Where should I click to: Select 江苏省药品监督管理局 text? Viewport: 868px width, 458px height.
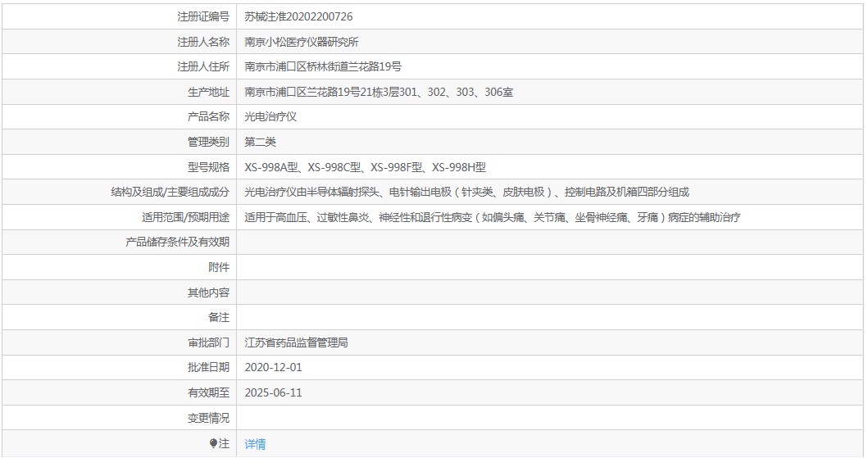296,343
